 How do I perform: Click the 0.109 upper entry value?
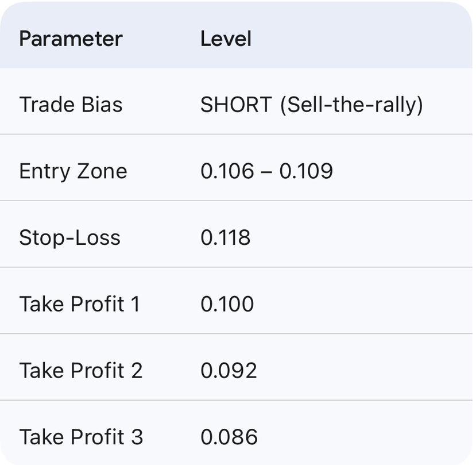tap(306, 171)
